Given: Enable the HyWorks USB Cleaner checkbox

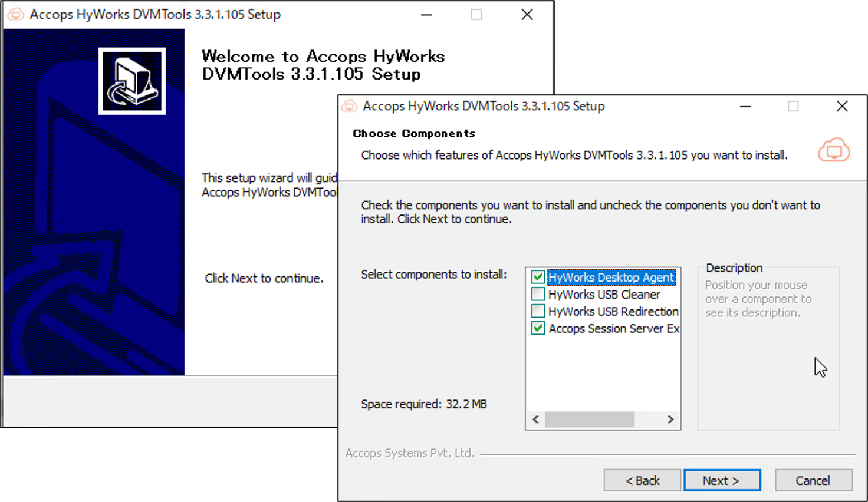Looking at the screenshot, I should point(538,294).
